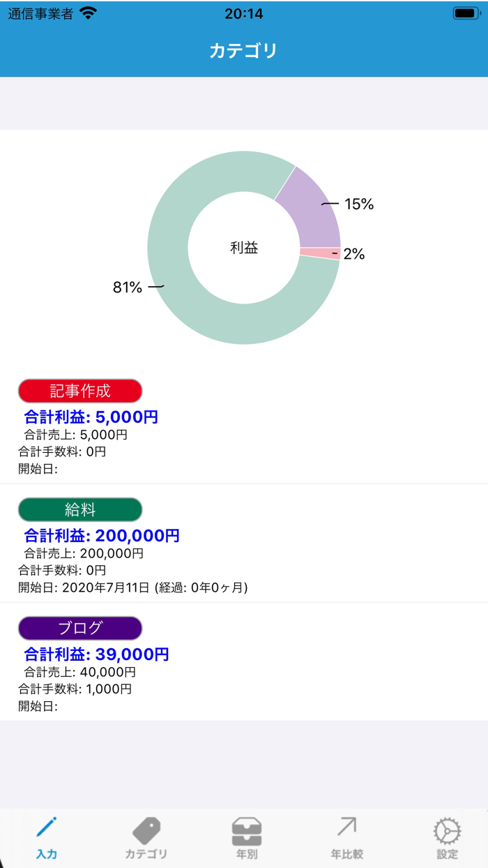Select the green 給料 category badge
This screenshot has width=488, height=868.
click(x=80, y=509)
